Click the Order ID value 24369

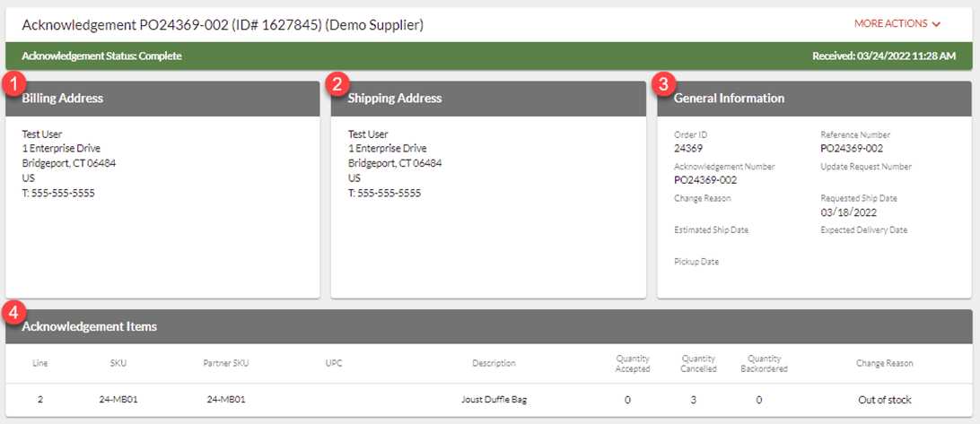point(688,148)
